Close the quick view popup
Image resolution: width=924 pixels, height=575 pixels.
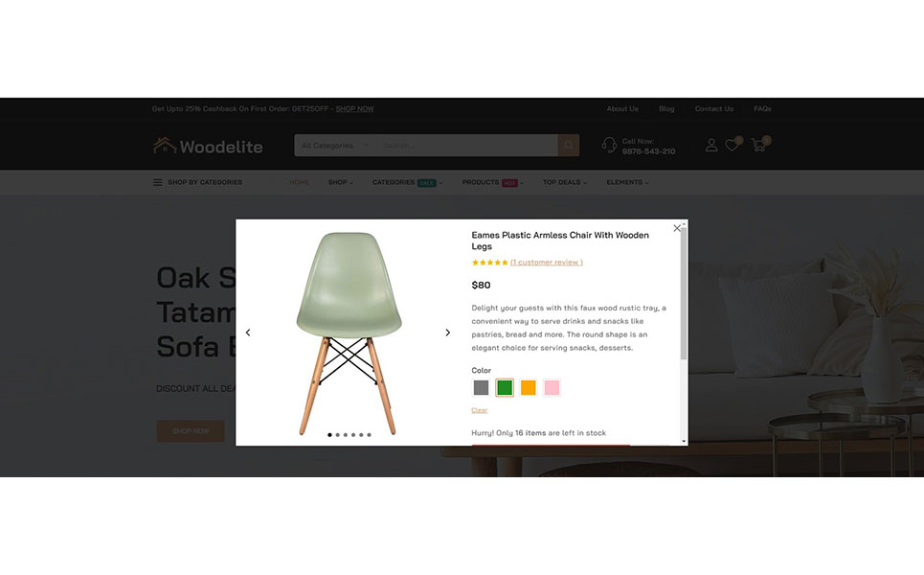point(677,228)
